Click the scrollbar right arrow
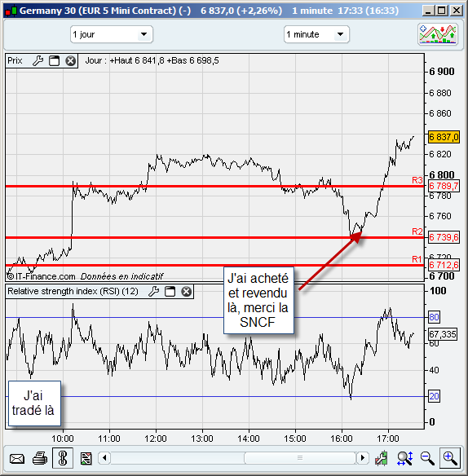This screenshot has width=468, height=476. pos(362,458)
